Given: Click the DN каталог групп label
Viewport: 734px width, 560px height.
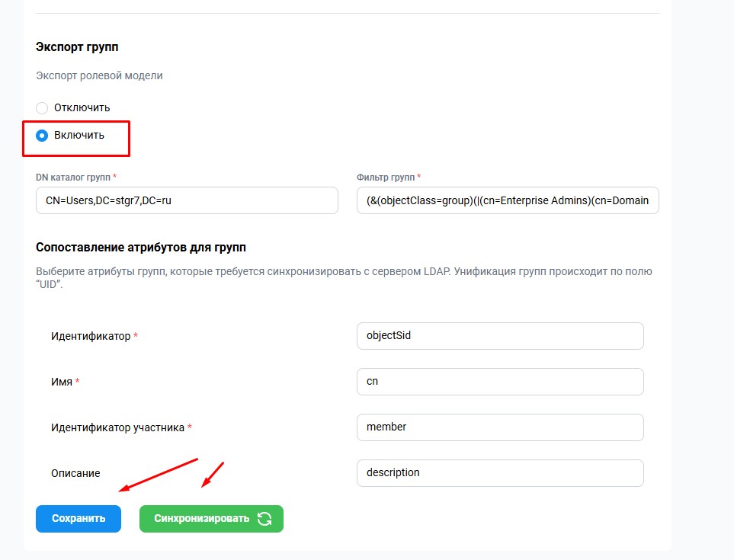Looking at the screenshot, I should [73, 178].
